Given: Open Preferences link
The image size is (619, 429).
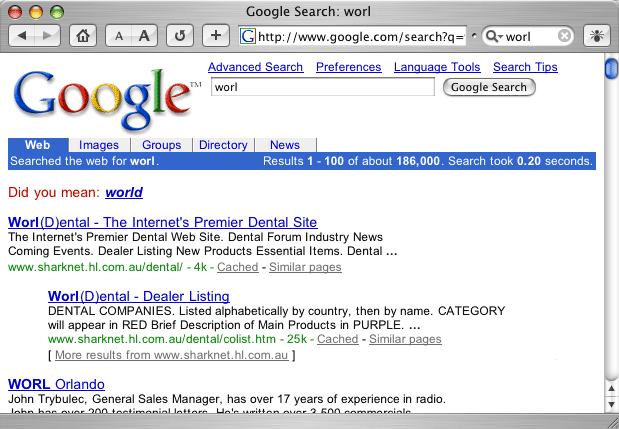Looking at the screenshot, I should pyautogui.click(x=349, y=67).
